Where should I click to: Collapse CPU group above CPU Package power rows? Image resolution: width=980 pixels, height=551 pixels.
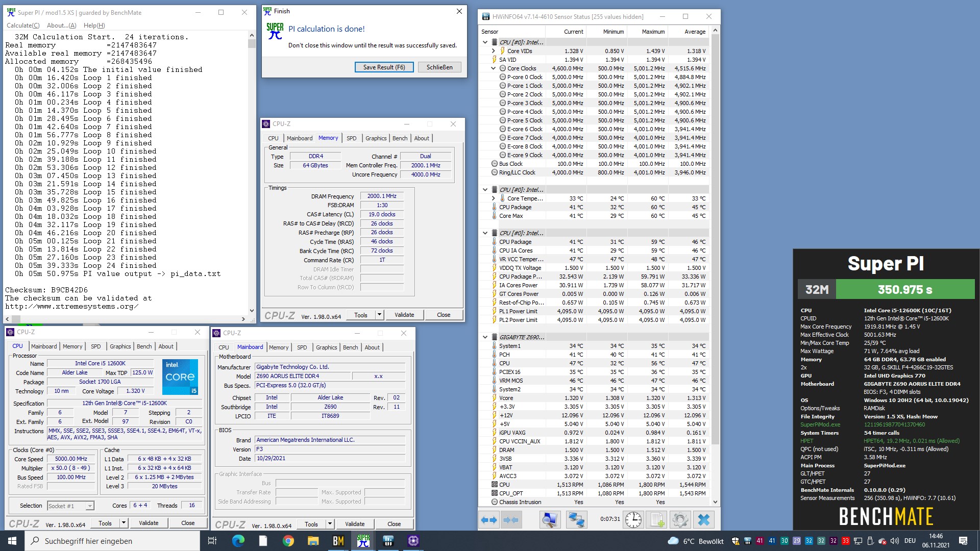pyautogui.click(x=485, y=233)
